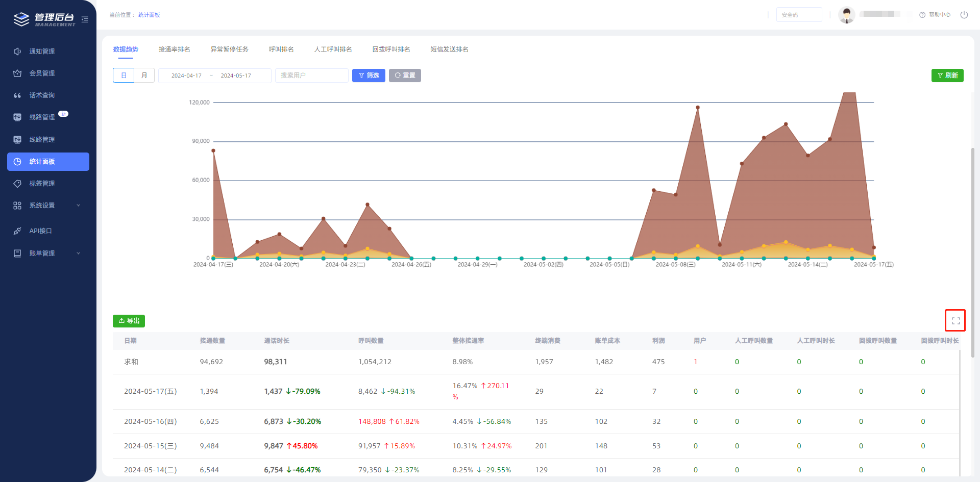Click the power logout icon
980x482 pixels.
pyautogui.click(x=964, y=15)
